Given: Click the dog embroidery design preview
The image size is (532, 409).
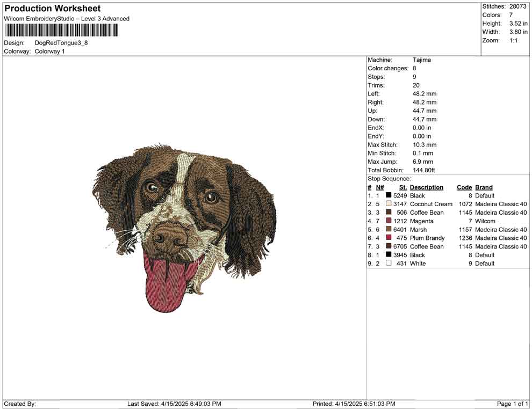Looking at the screenshot, I should coord(184,228).
